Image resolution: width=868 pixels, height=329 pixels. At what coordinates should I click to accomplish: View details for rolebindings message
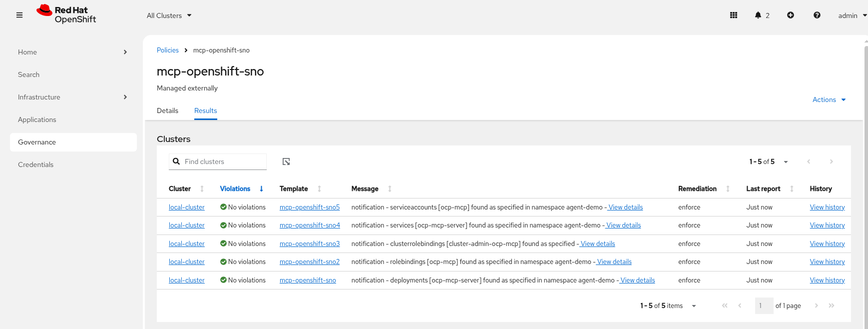click(x=614, y=261)
